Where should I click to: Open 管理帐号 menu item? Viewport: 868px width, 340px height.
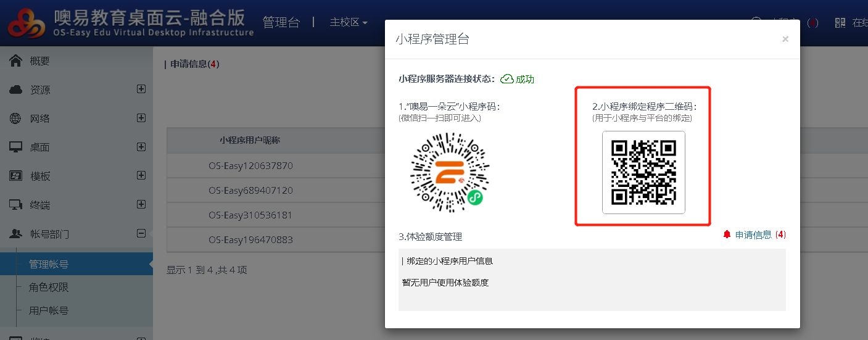tap(49, 265)
